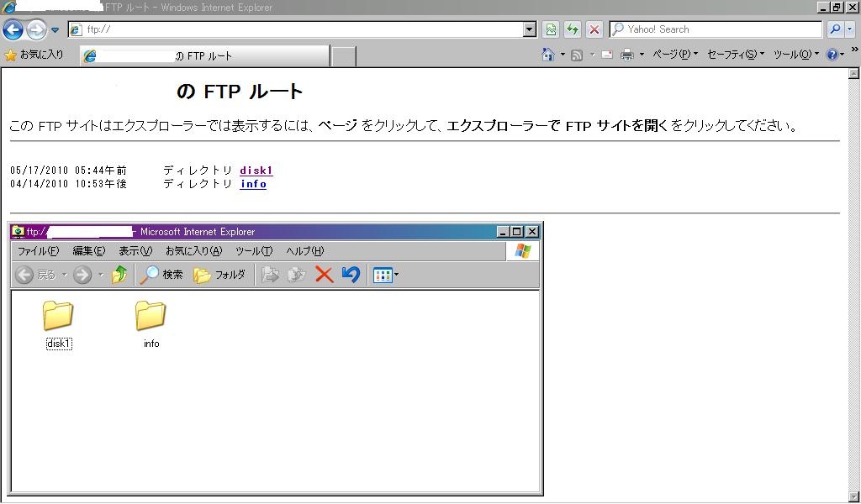Expand command bar overflow chevron
The image size is (861, 504).
pos(854,50)
